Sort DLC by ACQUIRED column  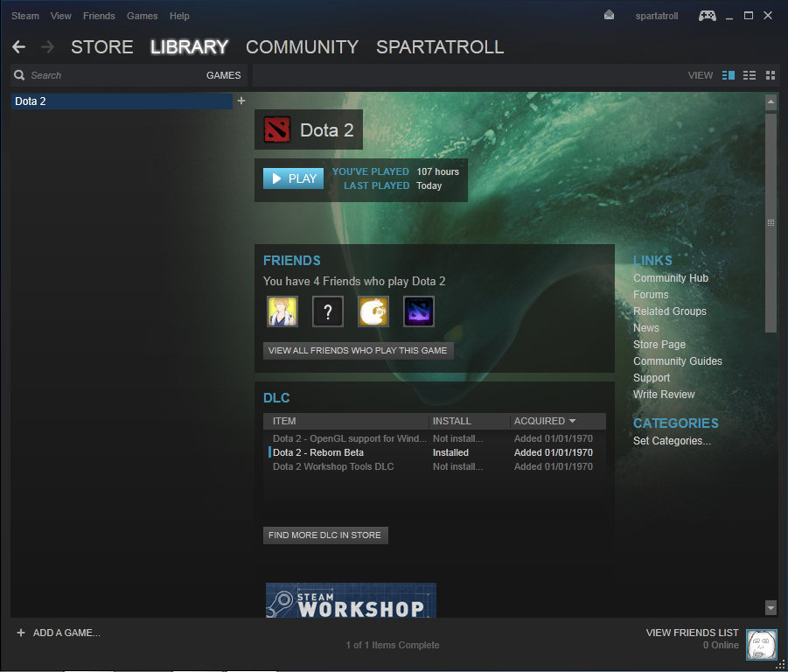(544, 421)
